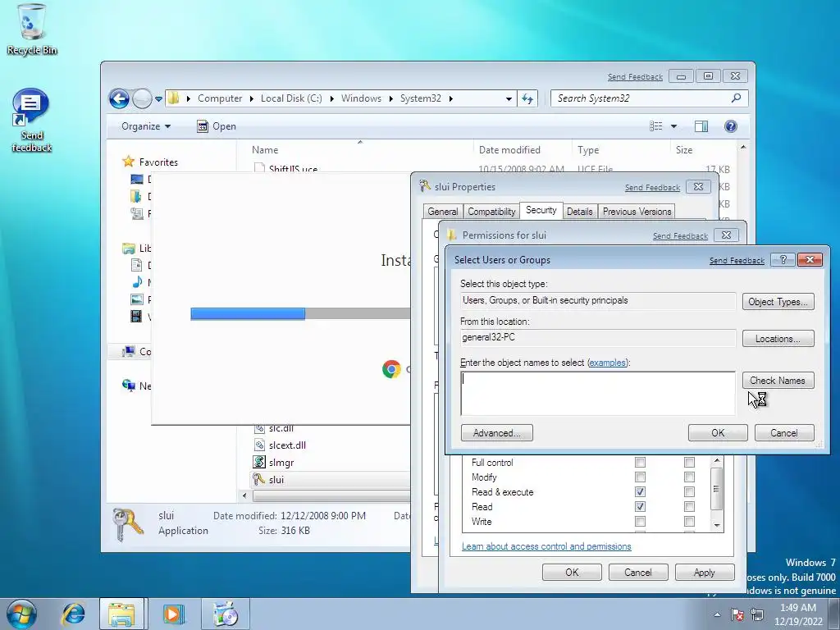The image size is (840, 630).
Task: Click the Advanced... button
Action: point(496,433)
